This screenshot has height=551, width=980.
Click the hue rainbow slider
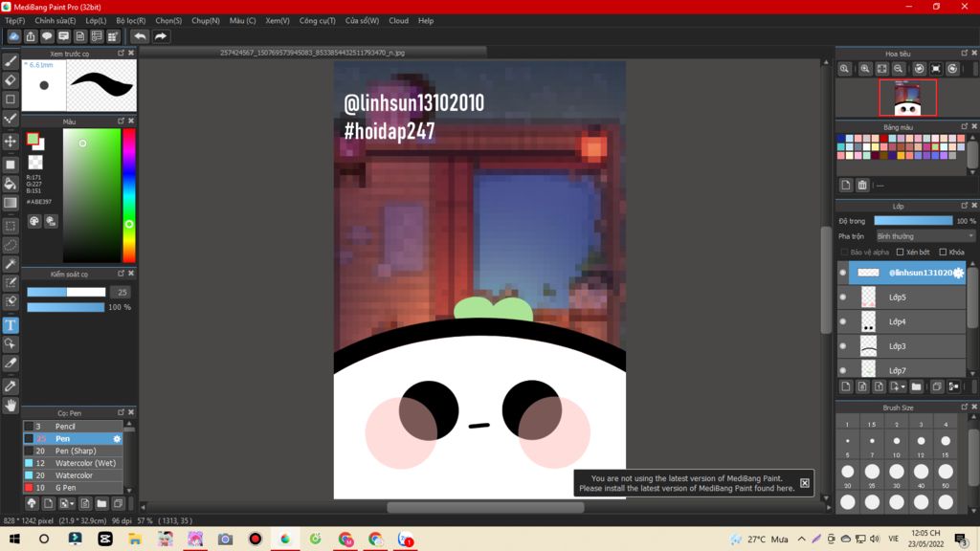(x=129, y=195)
